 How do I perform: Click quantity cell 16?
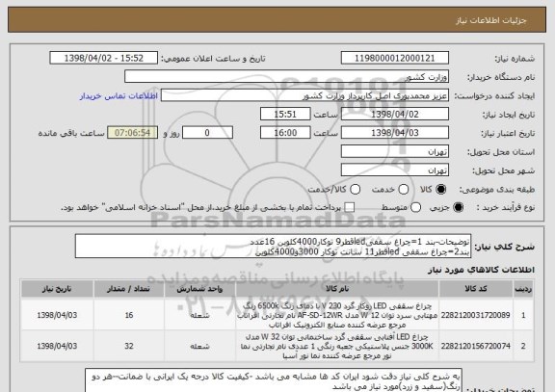coord(129,315)
